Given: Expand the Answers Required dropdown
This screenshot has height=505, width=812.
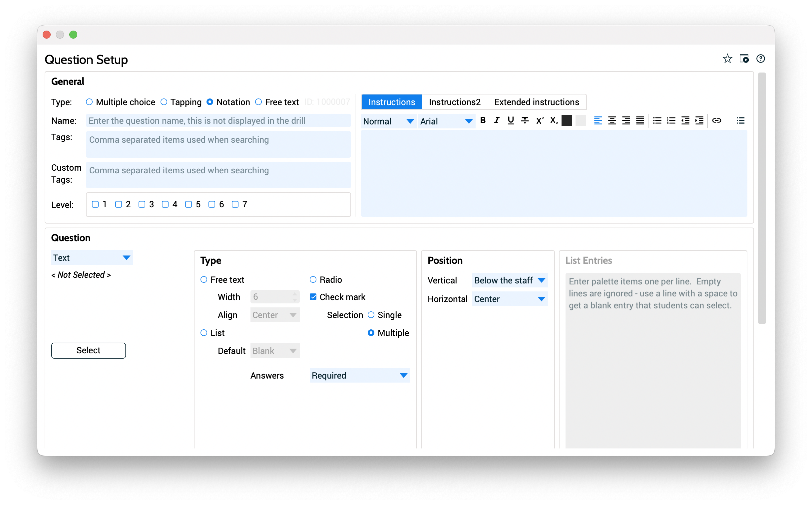Looking at the screenshot, I should pyautogui.click(x=359, y=375).
